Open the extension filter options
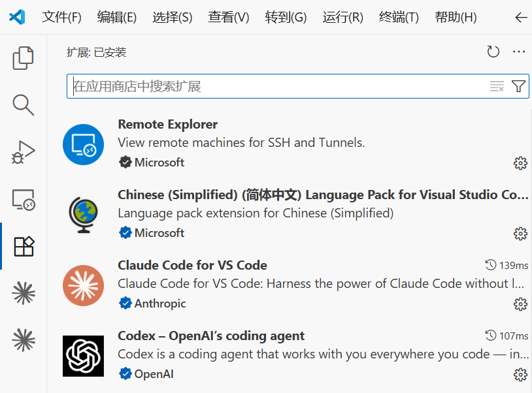 (518, 86)
